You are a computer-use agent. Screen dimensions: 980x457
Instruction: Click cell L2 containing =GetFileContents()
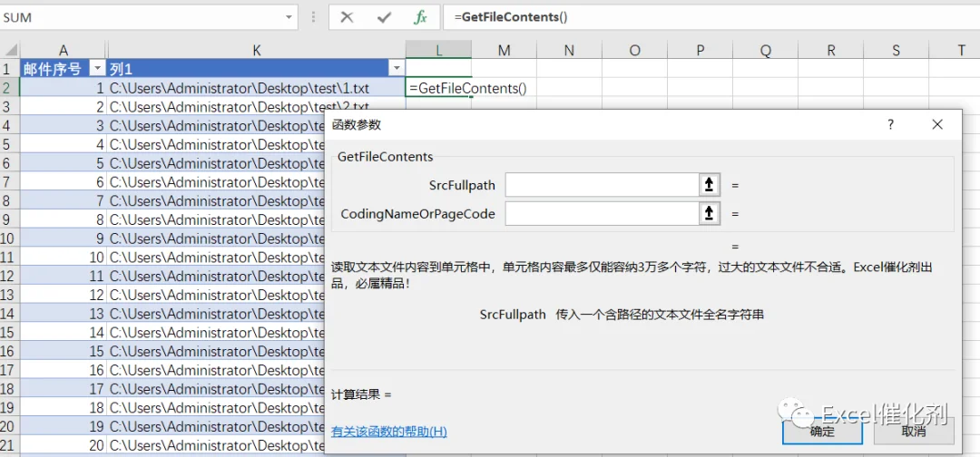439,88
